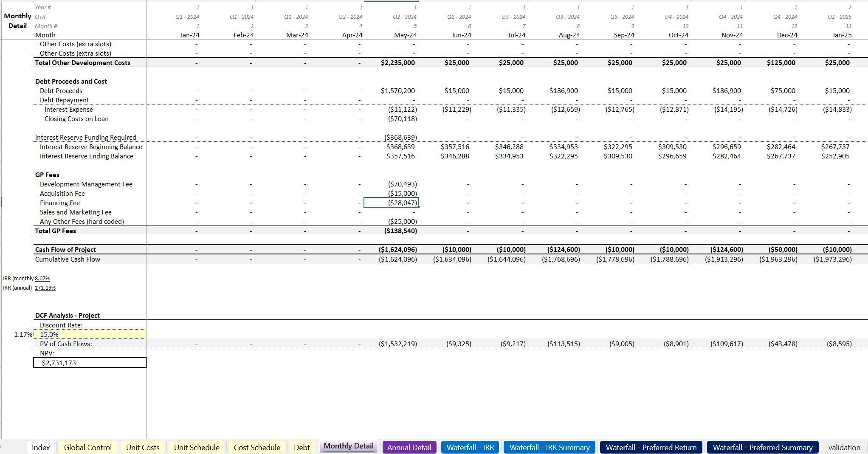
Task: Open the Index sheet tab
Action: [x=41, y=447]
